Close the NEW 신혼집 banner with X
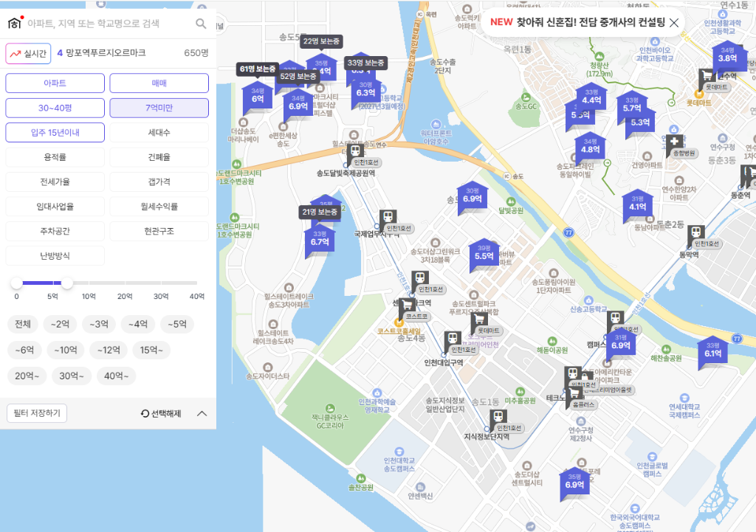 pos(674,23)
